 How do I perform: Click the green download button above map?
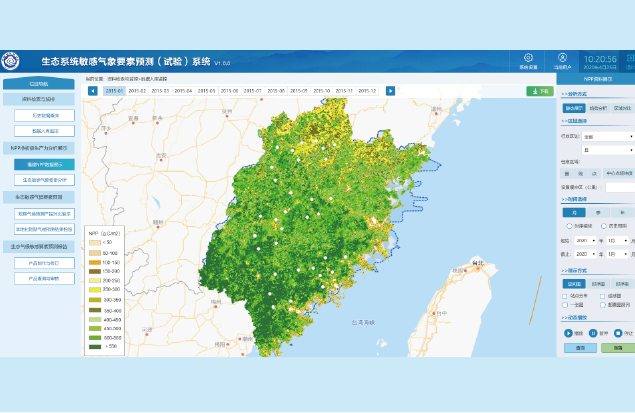pyautogui.click(x=539, y=91)
